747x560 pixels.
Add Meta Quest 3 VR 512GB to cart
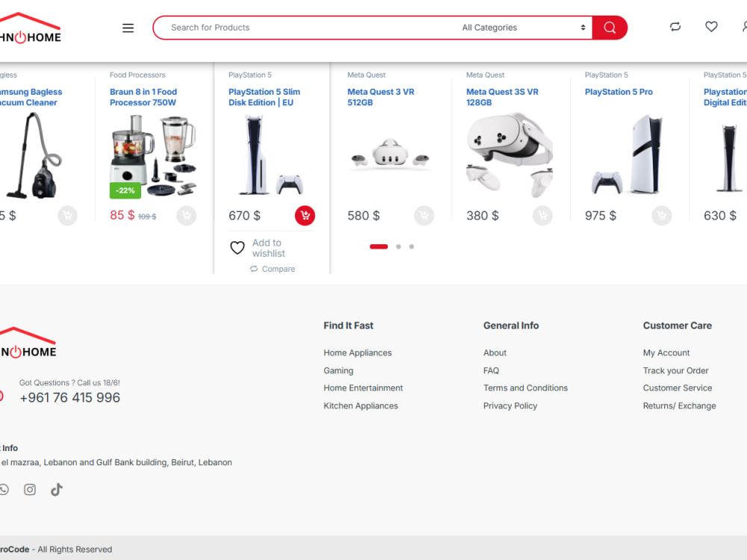coord(424,216)
